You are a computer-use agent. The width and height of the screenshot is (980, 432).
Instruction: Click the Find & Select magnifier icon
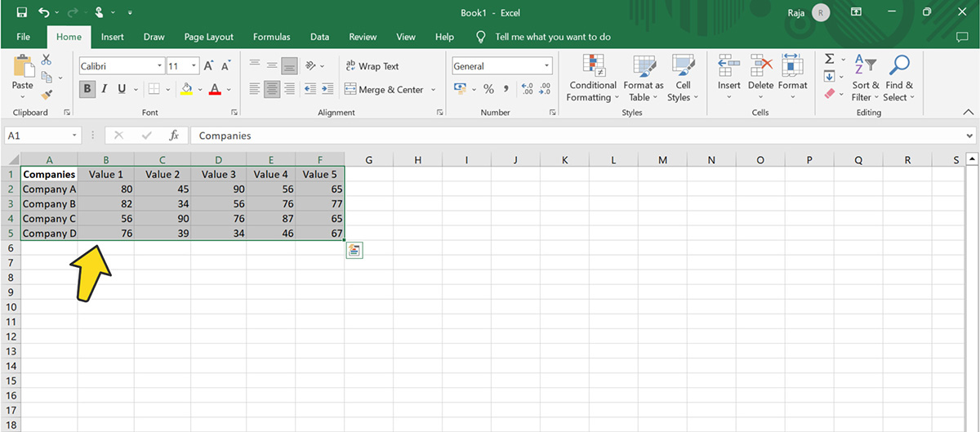pyautogui.click(x=899, y=65)
